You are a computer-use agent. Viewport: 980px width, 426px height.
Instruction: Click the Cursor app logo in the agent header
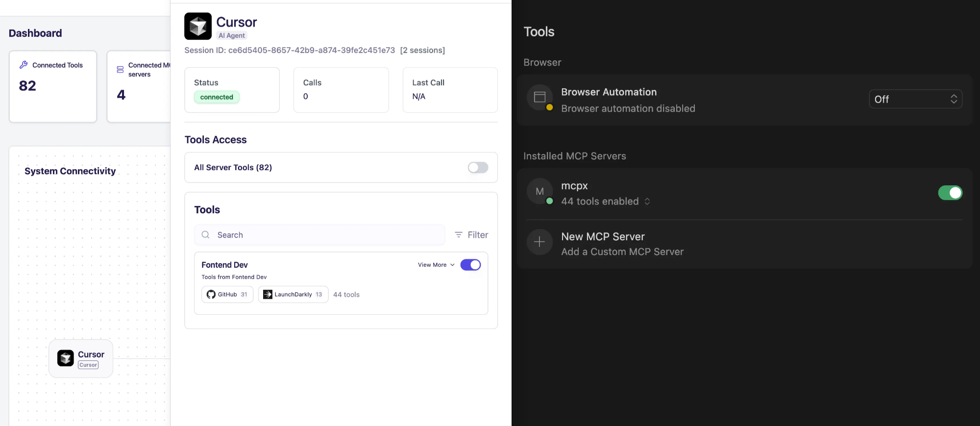pyautogui.click(x=198, y=26)
